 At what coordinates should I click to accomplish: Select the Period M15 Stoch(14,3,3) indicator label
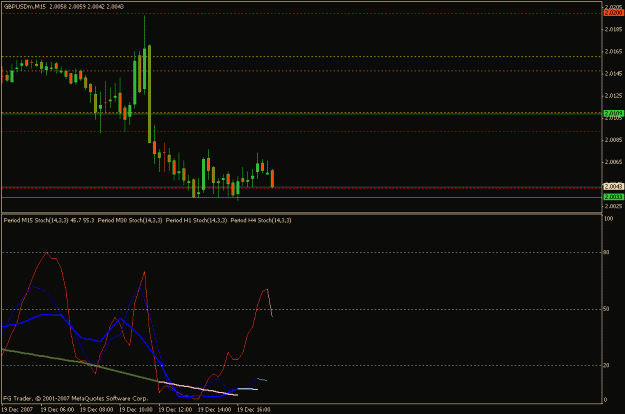36,220
